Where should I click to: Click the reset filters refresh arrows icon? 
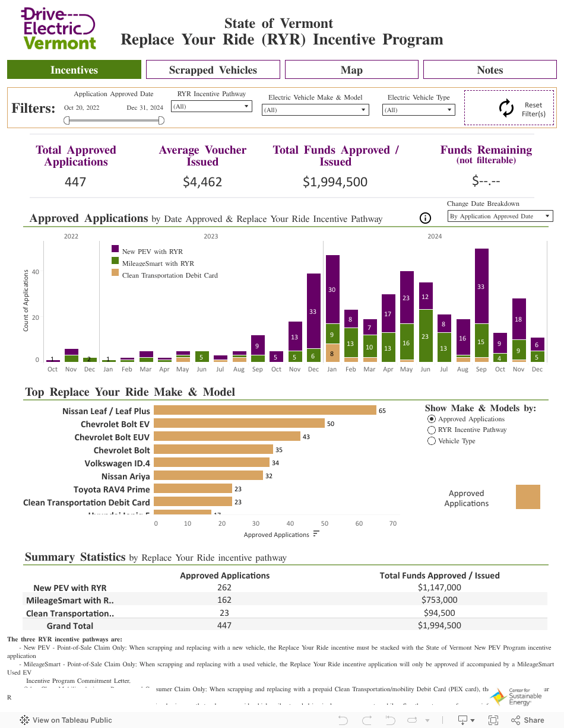(506, 109)
